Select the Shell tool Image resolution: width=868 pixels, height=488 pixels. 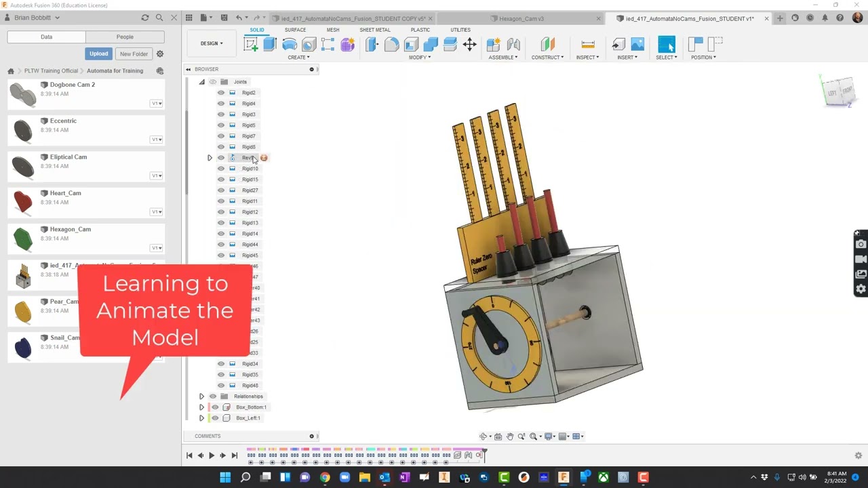(411, 45)
